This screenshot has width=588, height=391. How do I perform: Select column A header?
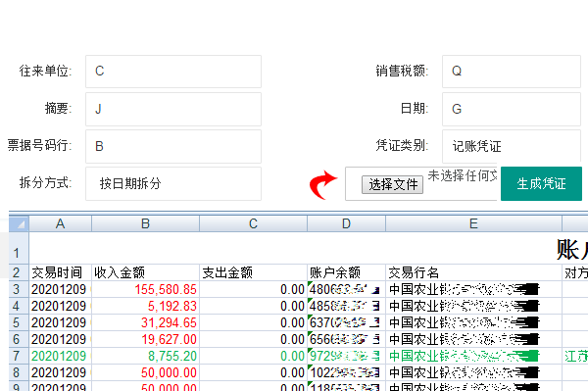click(x=61, y=223)
